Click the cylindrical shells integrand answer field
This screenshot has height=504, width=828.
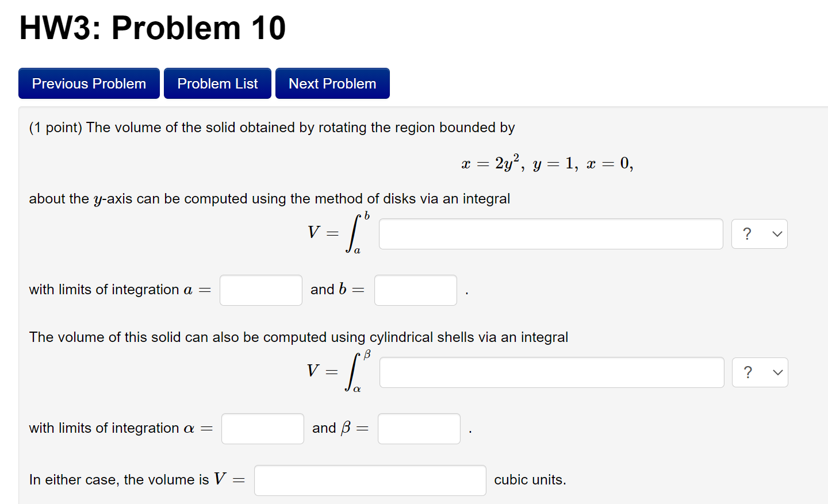point(551,372)
